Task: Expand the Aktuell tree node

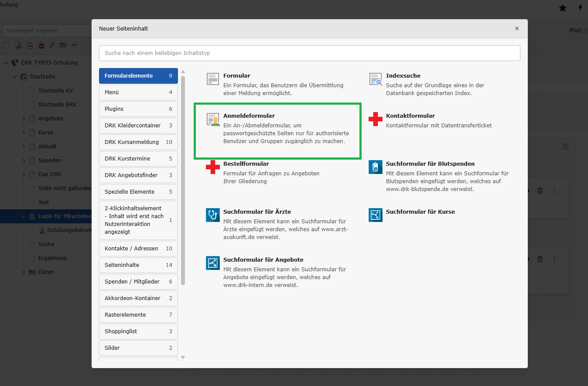Action: point(24,147)
